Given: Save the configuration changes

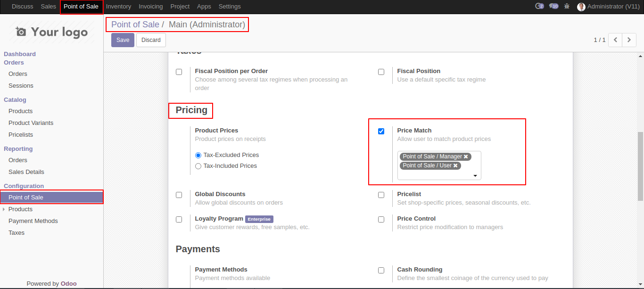Looking at the screenshot, I should click(x=123, y=40).
